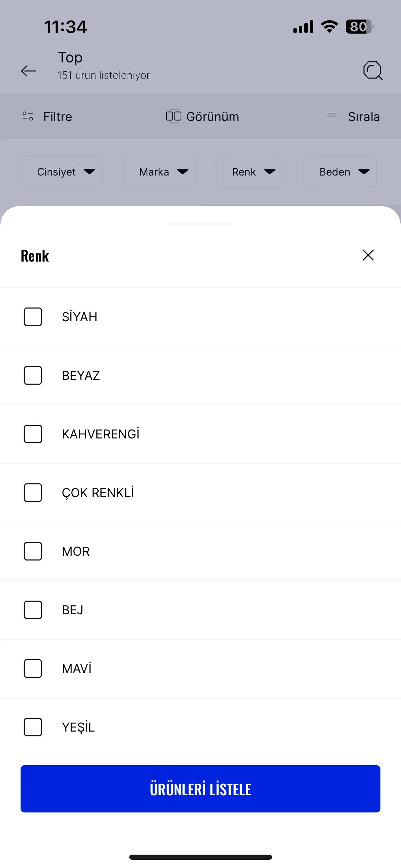Tap the Filtre sliders icon

pos(28,117)
